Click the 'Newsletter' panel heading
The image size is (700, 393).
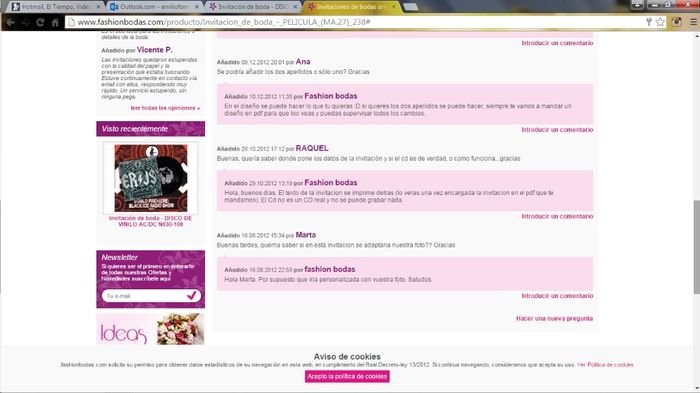pyautogui.click(x=120, y=257)
